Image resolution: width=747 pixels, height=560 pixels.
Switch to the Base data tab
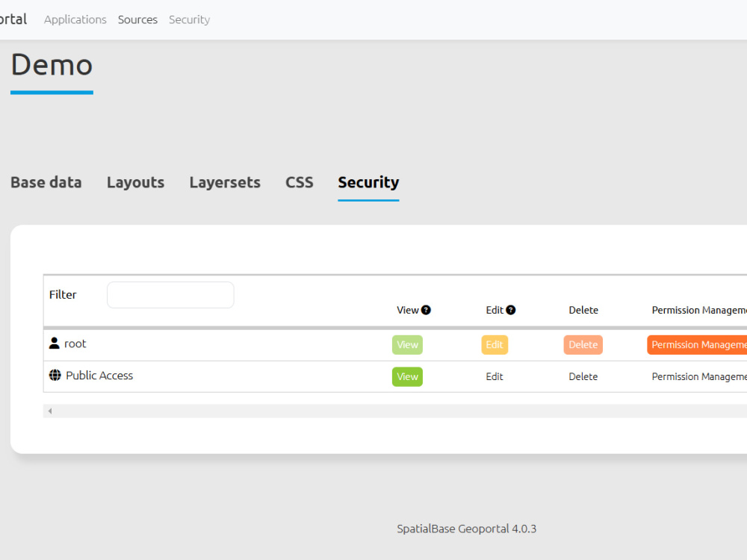[46, 182]
